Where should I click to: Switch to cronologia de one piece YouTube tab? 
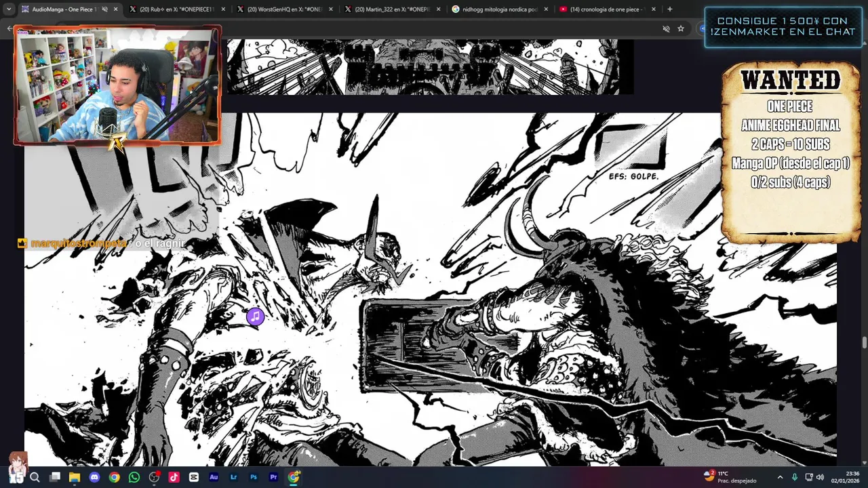tap(607, 9)
